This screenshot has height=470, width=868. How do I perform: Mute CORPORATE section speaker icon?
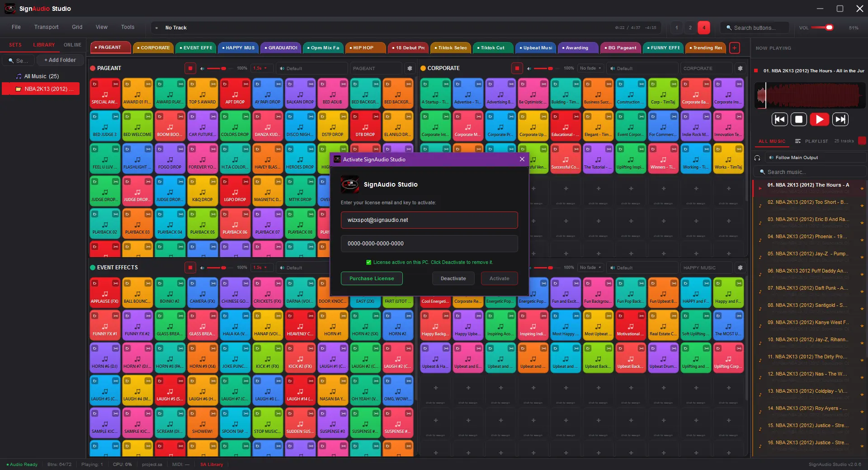point(529,68)
